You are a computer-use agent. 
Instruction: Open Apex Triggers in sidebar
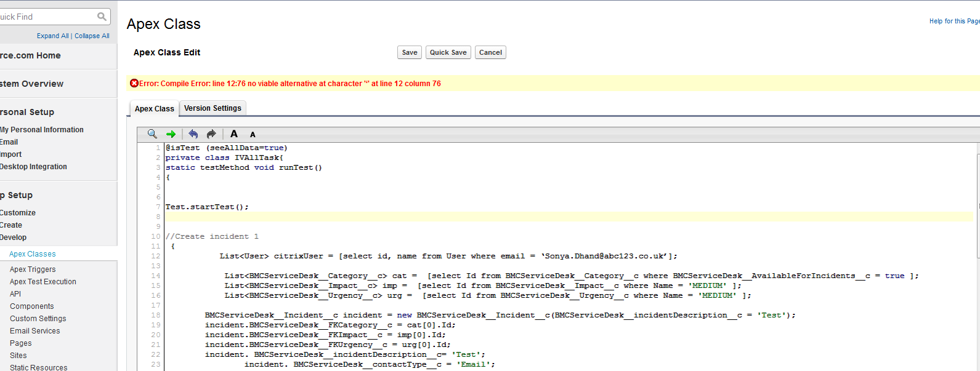33,269
